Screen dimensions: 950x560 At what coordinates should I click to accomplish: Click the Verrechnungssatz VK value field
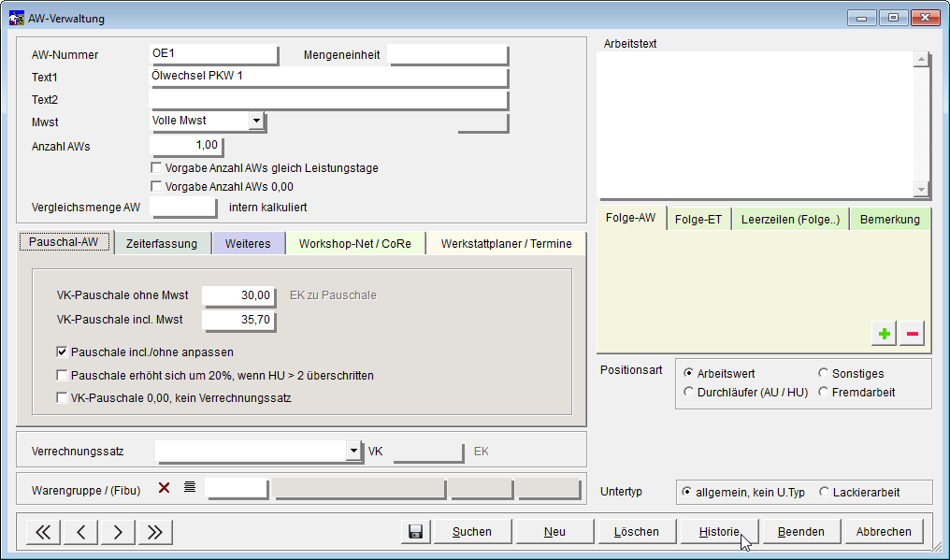point(428,452)
